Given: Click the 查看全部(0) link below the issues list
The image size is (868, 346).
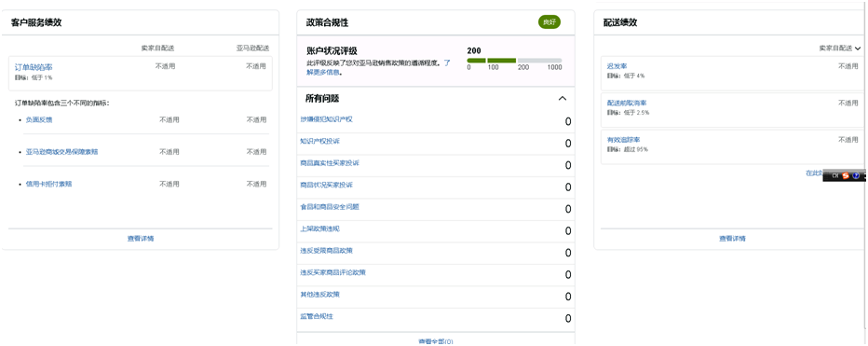Looking at the screenshot, I should pos(436,341).
